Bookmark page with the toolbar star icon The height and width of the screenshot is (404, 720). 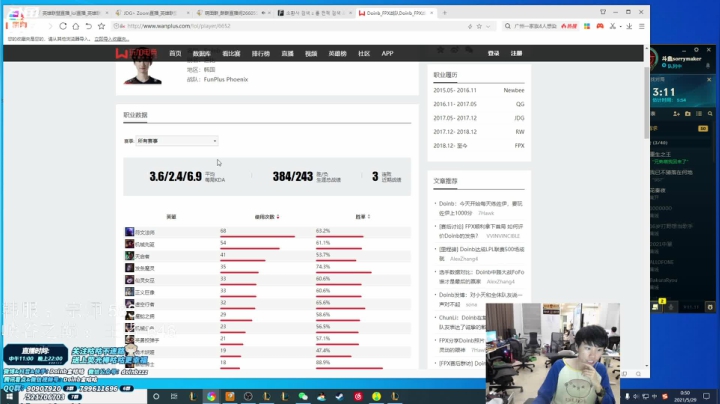101,26
